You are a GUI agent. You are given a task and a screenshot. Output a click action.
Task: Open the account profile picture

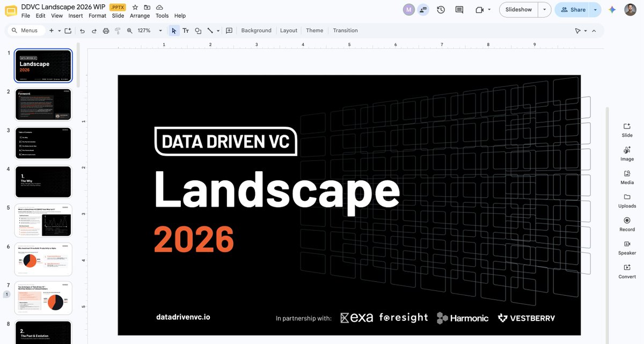coord(631,10)
